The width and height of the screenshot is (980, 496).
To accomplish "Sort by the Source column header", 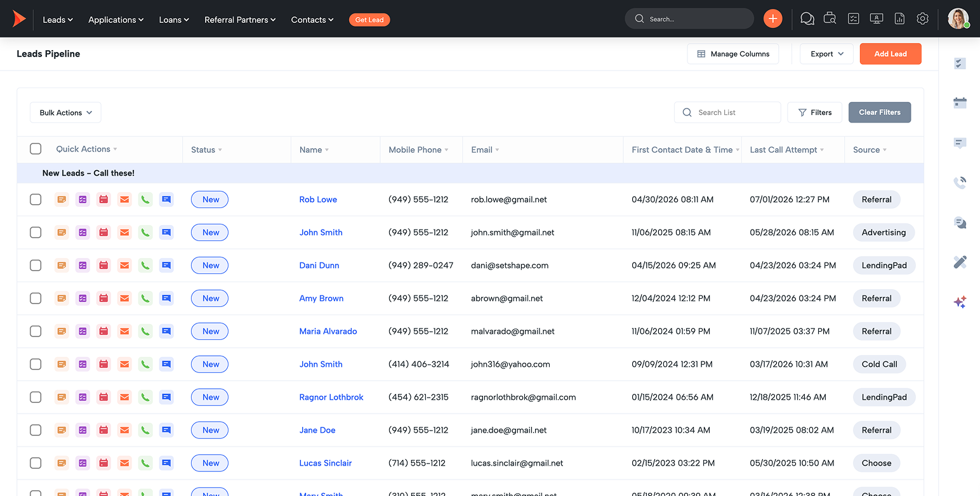I will tap(870, 150).
